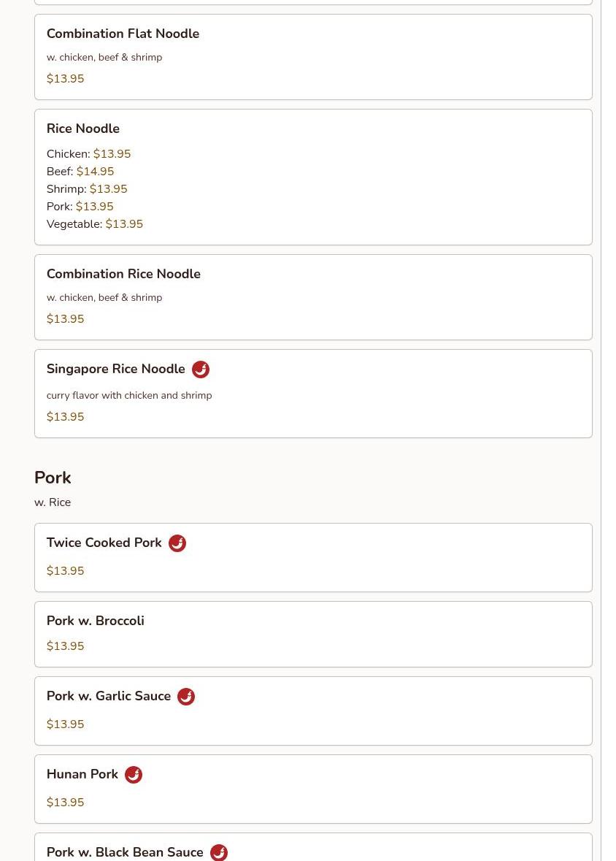Click the Rice Noodle Vegetable price option
This screenshot has width=616, height=861.
tap(124, 224)
